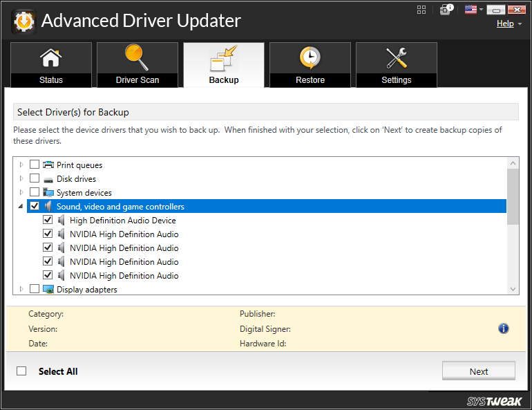Minimize the Advanced Driver Updater window
The height and width of the screenshot is (410, 532).
click(495, 10)
